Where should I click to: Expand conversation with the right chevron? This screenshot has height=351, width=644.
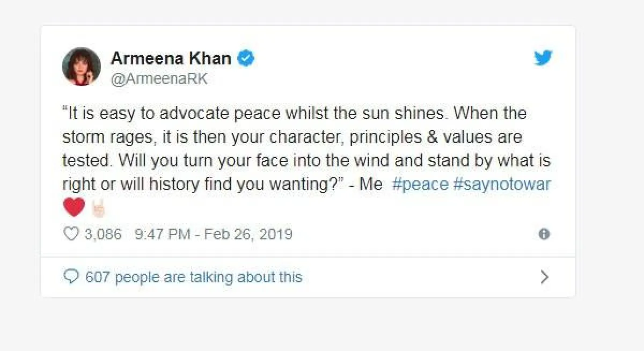(x=544, y=277)
